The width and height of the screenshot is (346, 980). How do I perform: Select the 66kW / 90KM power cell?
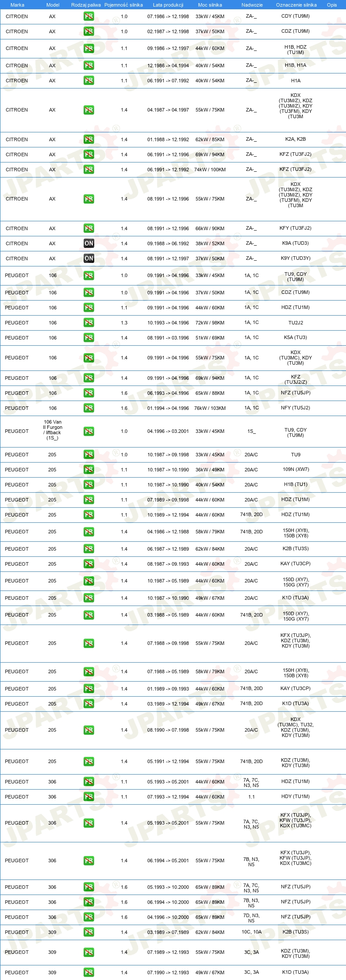(210, 228)
